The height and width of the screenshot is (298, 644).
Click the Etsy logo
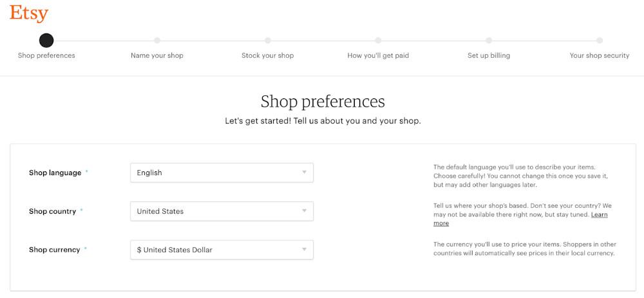(x=29, y=13)
